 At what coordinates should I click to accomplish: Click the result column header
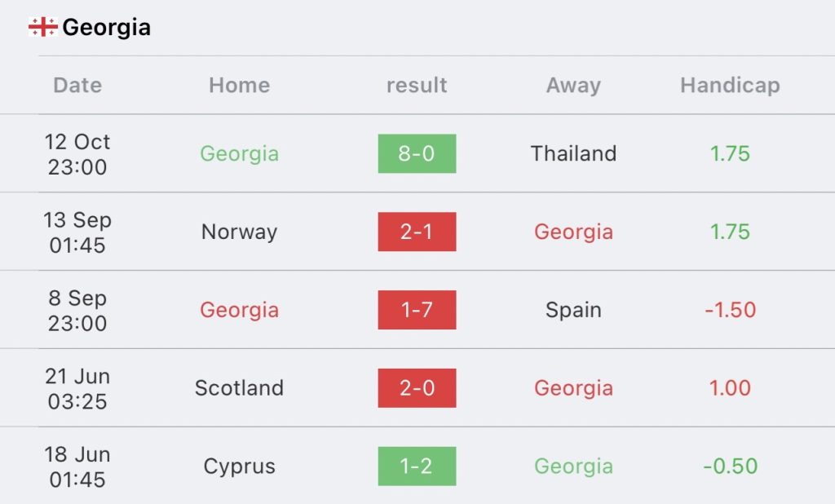(x=417, y=86)
